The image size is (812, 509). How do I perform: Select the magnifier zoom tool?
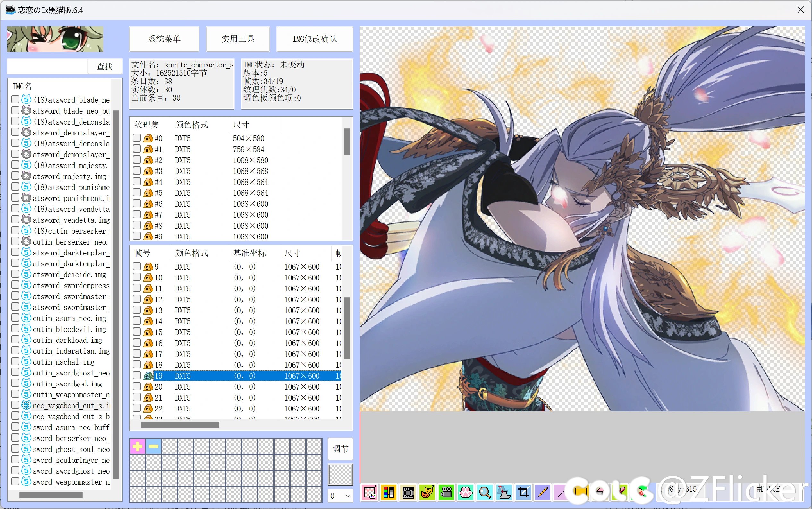coord(485,492)
